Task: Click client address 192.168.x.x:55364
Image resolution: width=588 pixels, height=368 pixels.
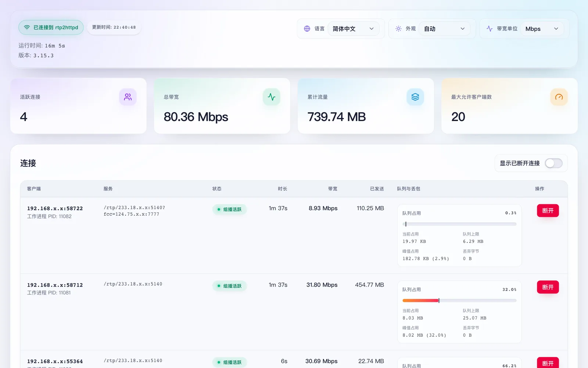Action: click(55, 361)
